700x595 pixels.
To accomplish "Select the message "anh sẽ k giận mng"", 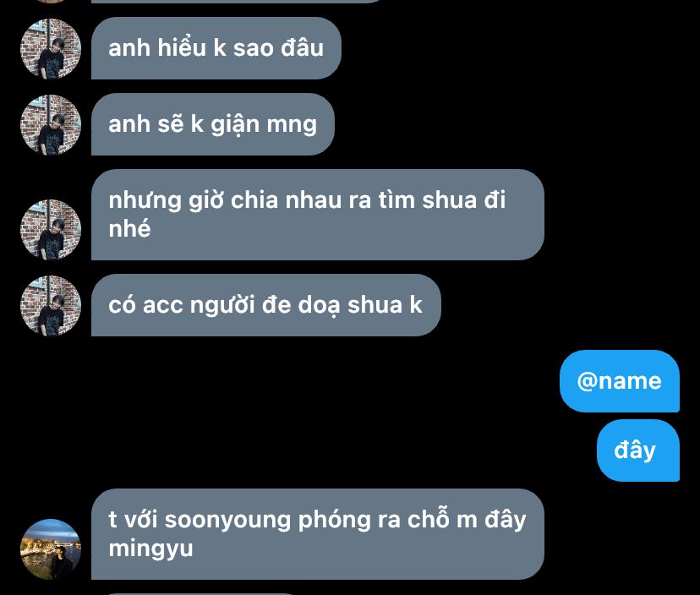I will coord(212,124).
